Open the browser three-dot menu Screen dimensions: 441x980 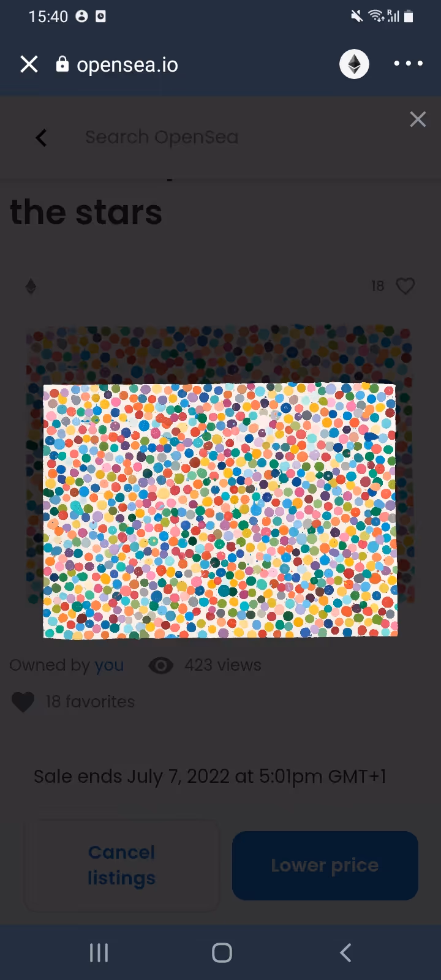tap(408, 64)
